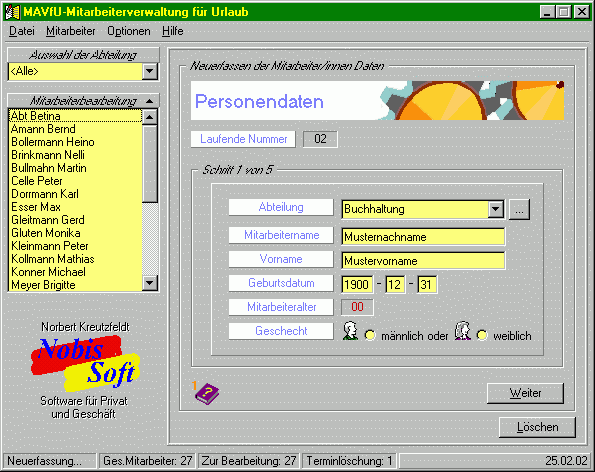Select the weiblich radio button
This screenshot has height=472, width=595.
click(482, 335)
